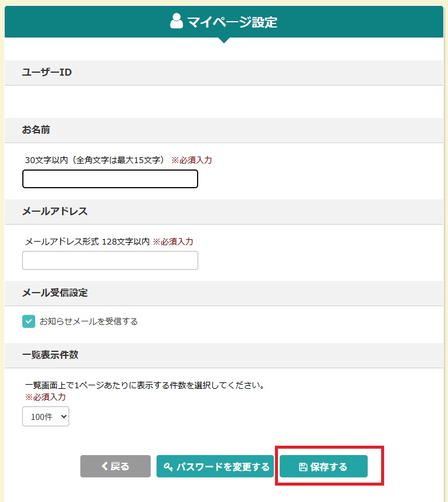Select the ユーザーID section heading
The image size is (448, 502).
click(47, 72)
